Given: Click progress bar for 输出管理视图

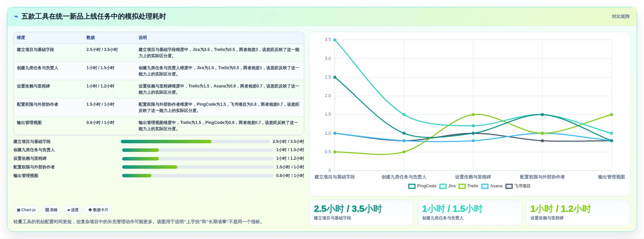Looking at the screenshot, I should pos(198,176).
